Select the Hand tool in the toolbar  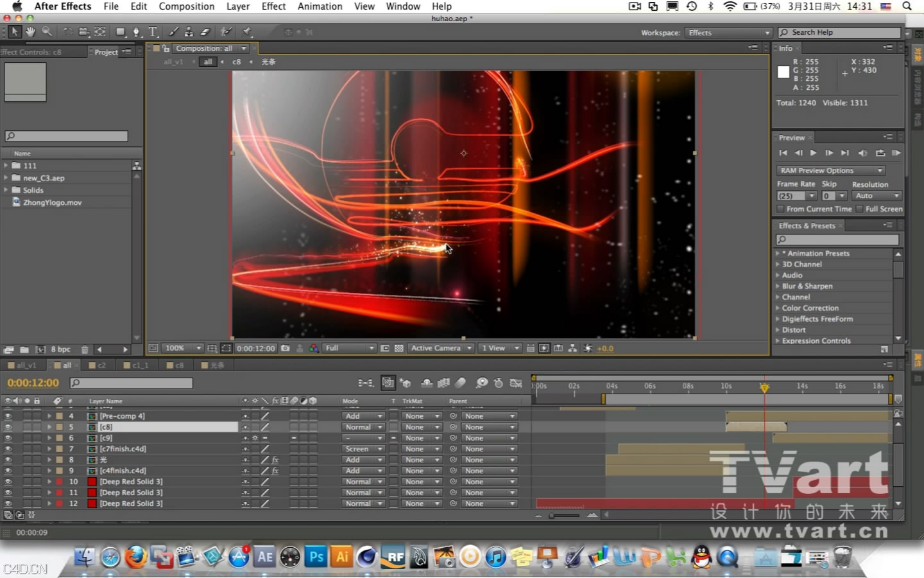click(x=30, y=31)
